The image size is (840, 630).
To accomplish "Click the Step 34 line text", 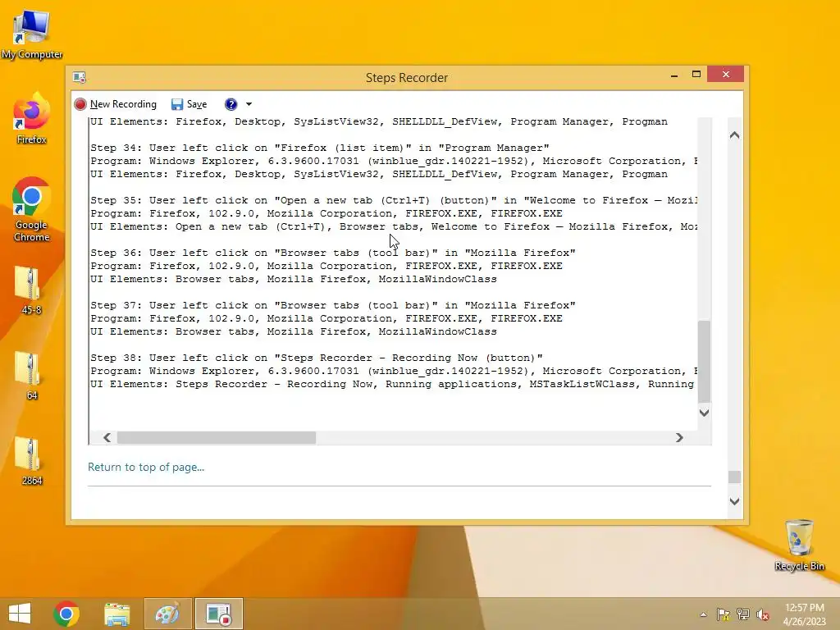I will [x=320, y=148].
